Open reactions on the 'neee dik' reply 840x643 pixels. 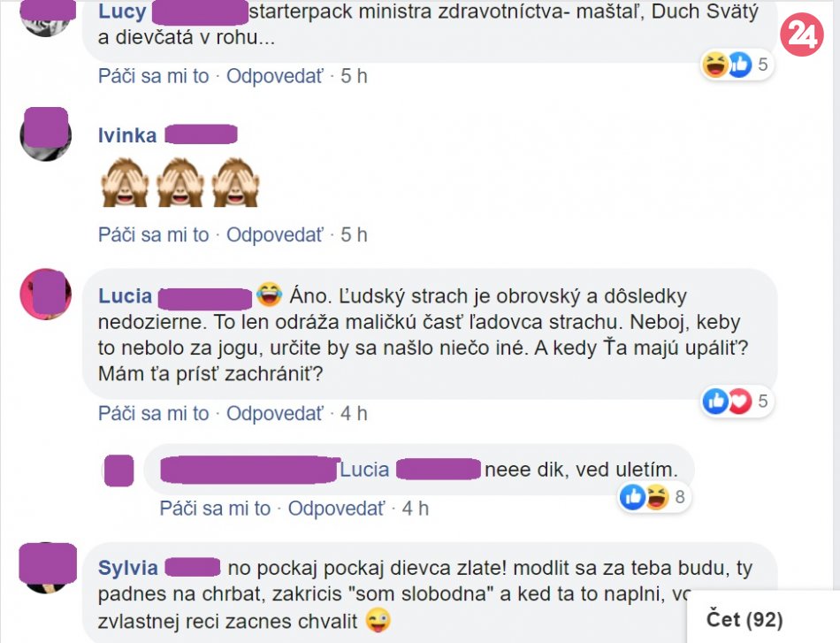click(x=654, y=497)
